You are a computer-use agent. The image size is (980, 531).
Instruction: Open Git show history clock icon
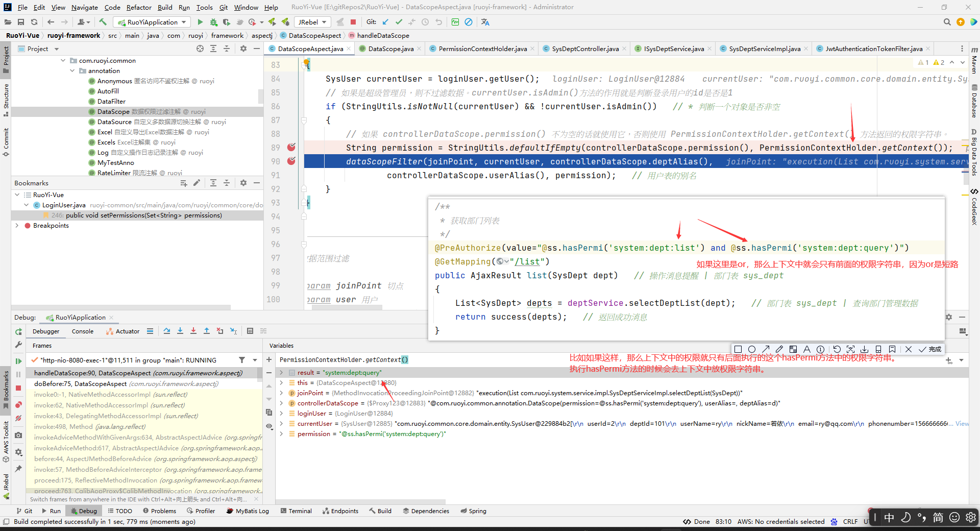click(x=425, y=22)
